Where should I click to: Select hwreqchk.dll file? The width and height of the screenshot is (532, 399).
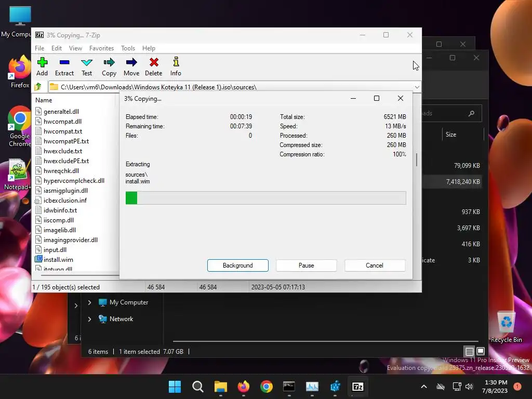[x=61, y=170]
